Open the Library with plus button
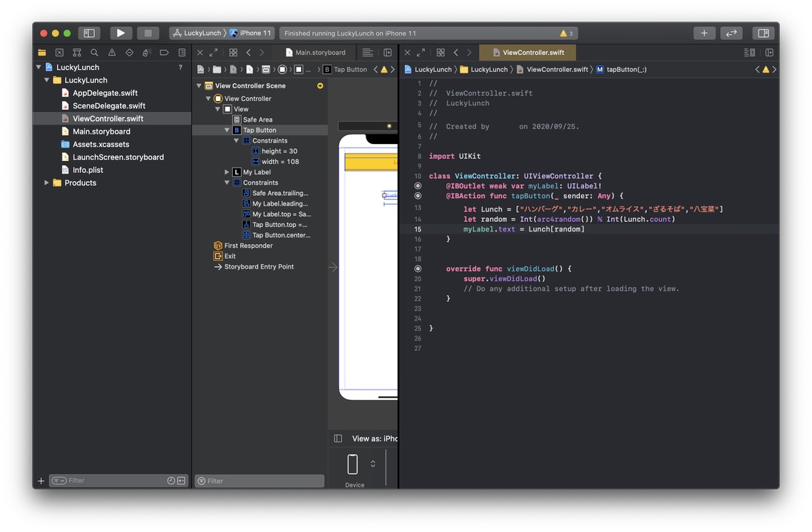 (x=704, y=33)
